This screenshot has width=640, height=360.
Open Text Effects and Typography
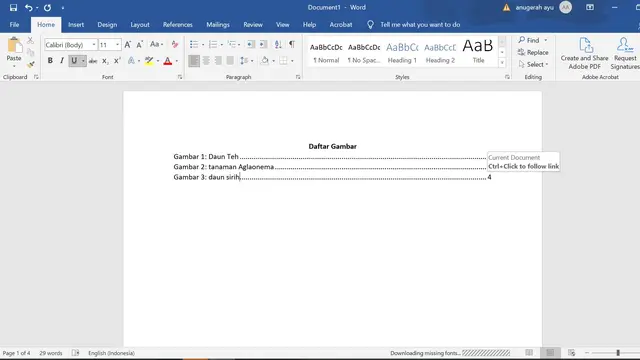coord(131,61)
